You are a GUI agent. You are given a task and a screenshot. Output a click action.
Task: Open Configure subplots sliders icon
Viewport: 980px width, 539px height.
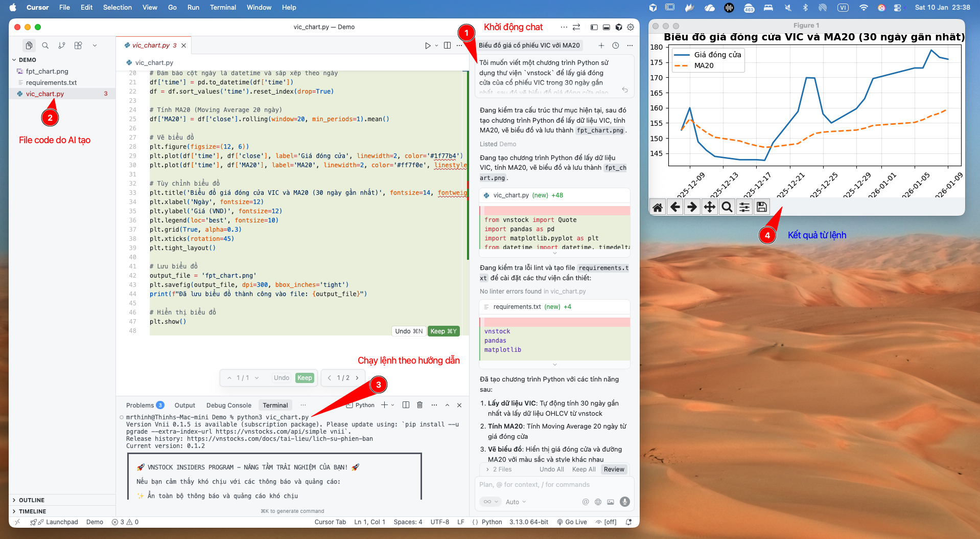[744, 207]
